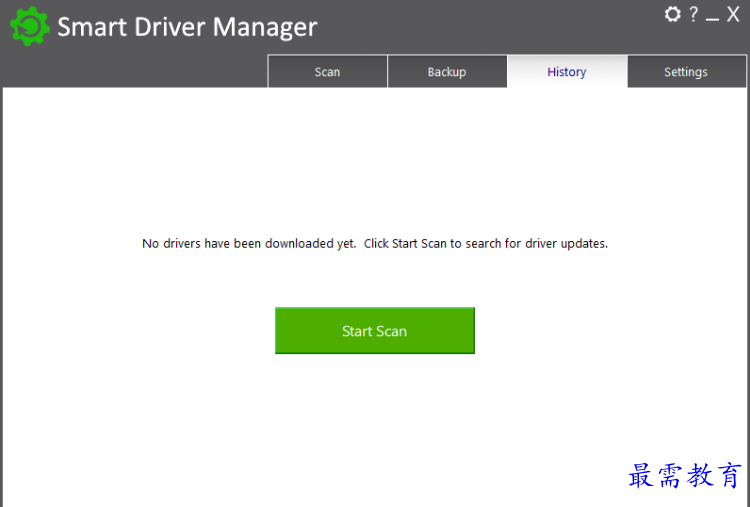Click the Smart Driver Manager title text

click(188, 27)
